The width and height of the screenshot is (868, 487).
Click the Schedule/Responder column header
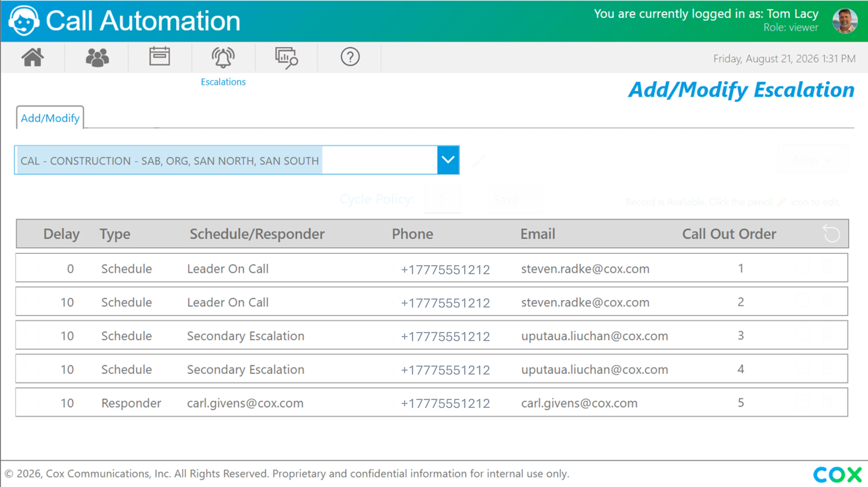pos(257,234)
